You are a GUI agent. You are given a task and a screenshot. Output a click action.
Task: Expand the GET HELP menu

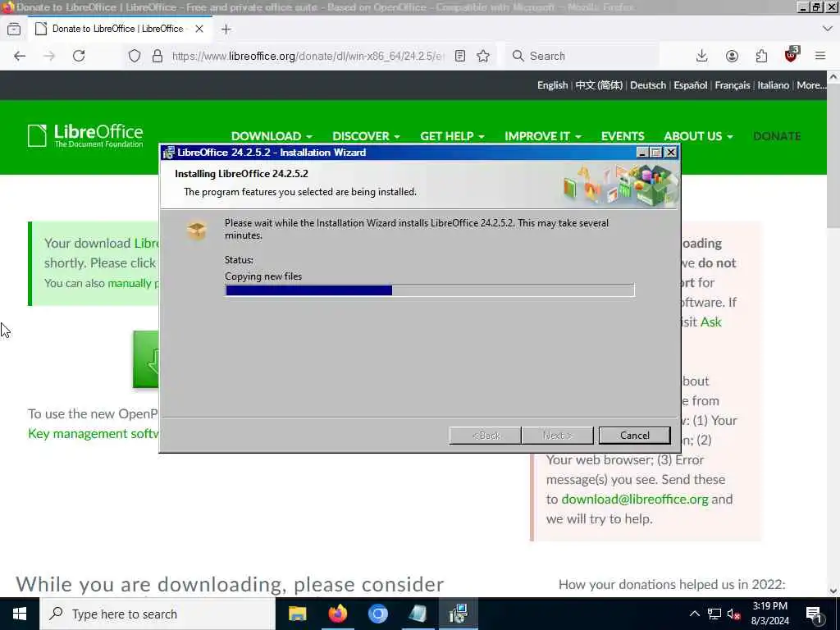coord(452,136)
